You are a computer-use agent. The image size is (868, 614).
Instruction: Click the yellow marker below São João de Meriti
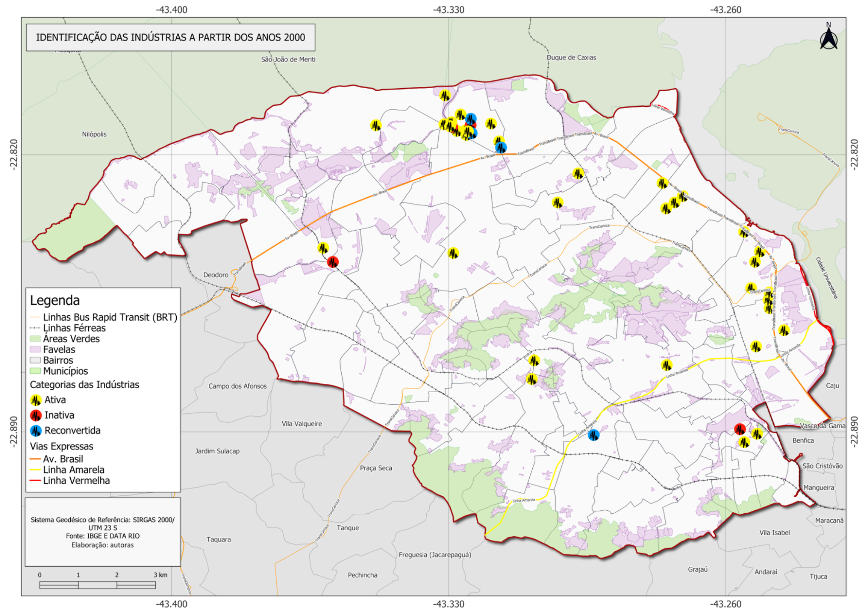[376, 125]
